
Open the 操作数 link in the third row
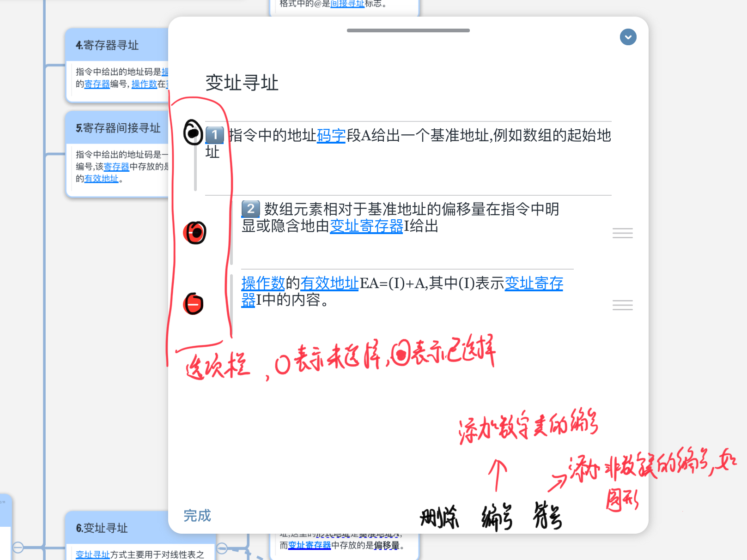263,283
